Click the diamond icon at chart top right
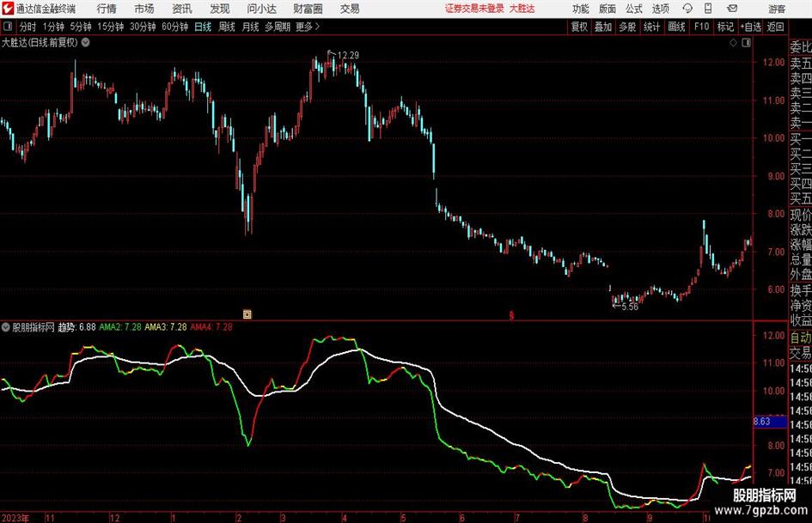 point(733,43)
